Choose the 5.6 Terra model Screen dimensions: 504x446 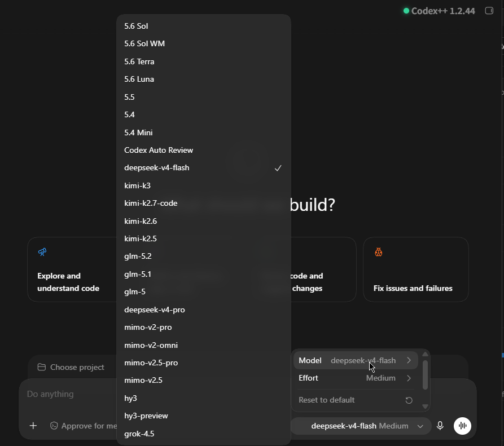point(204,61)
